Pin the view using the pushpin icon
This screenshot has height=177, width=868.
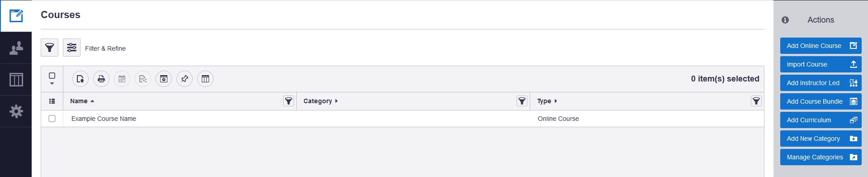click(185, 79)
